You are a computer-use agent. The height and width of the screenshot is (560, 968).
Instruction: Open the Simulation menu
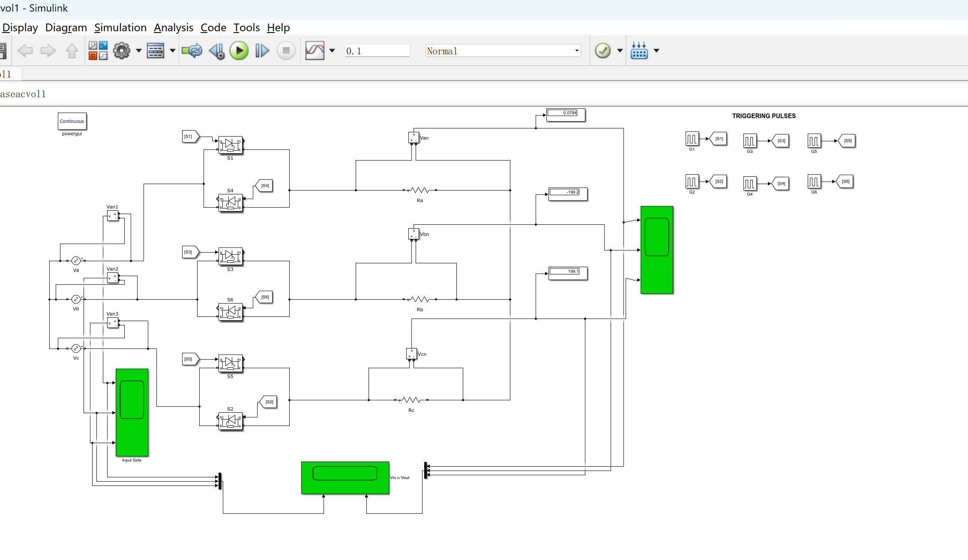(x=120, y=28)
